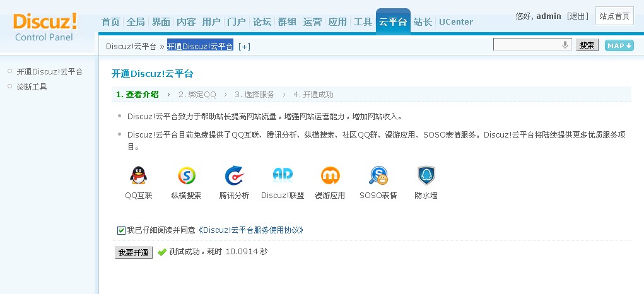Click the 漫游应用 orange M icon
This screenshot has height=294, width=644.
[331, 175]
